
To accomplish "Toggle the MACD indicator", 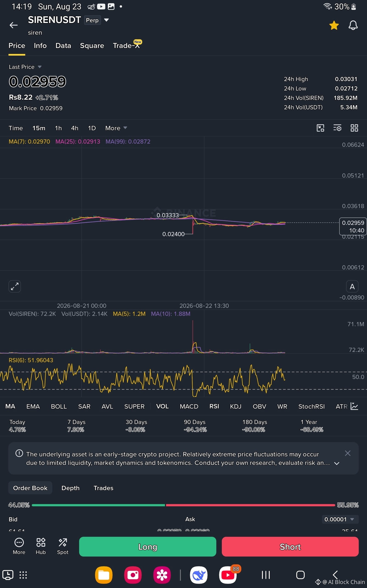I will (x=189, y=407).
